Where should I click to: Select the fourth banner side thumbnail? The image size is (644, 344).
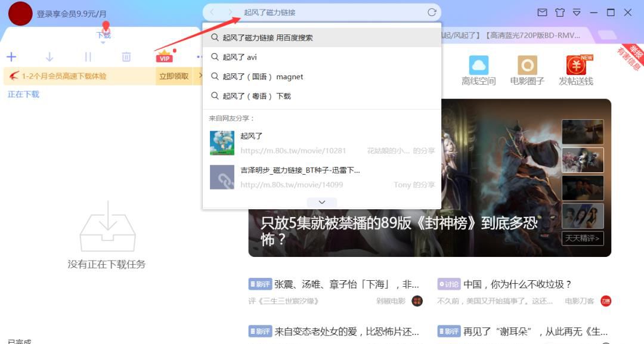(x=583, y=216)
